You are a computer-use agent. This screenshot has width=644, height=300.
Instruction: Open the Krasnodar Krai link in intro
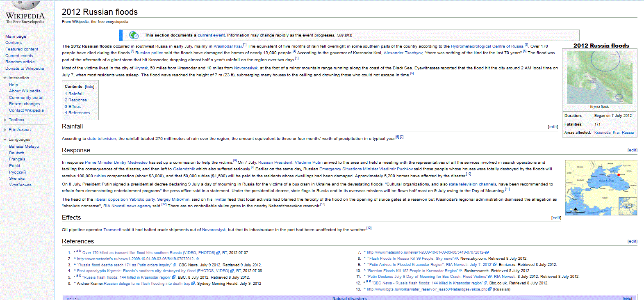[x=228, y=46]
